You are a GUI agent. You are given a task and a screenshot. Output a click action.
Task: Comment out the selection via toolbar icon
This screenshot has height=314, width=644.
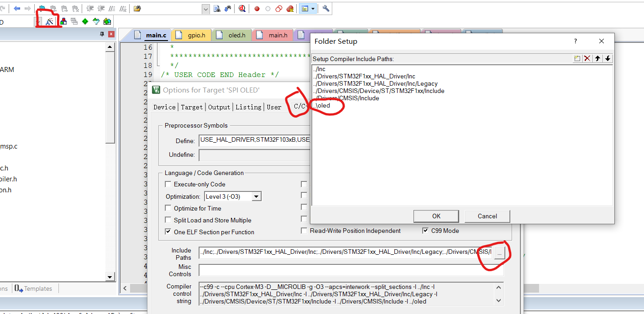111,9
